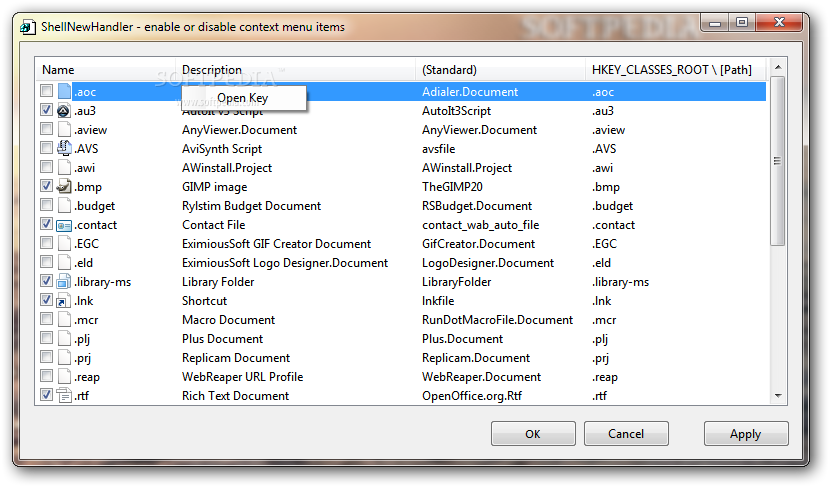Click the HKEY_CLASSES_ROOT \ [Path] column header

[675, 70]
